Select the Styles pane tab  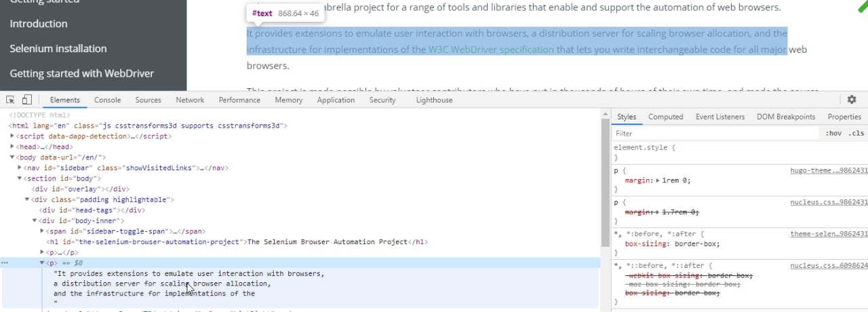(627, 117)
